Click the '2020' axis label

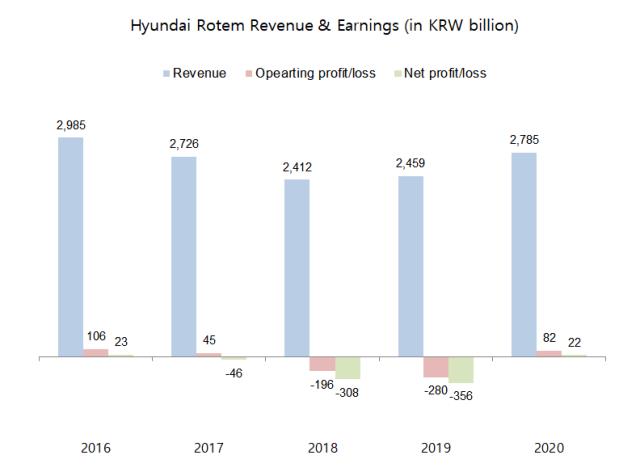[x=549, y=448]
